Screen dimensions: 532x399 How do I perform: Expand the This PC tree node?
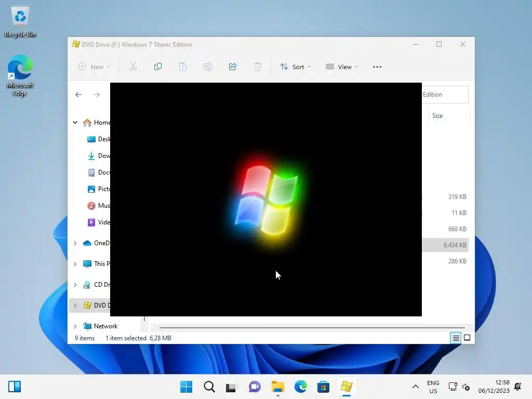[75, 264]
